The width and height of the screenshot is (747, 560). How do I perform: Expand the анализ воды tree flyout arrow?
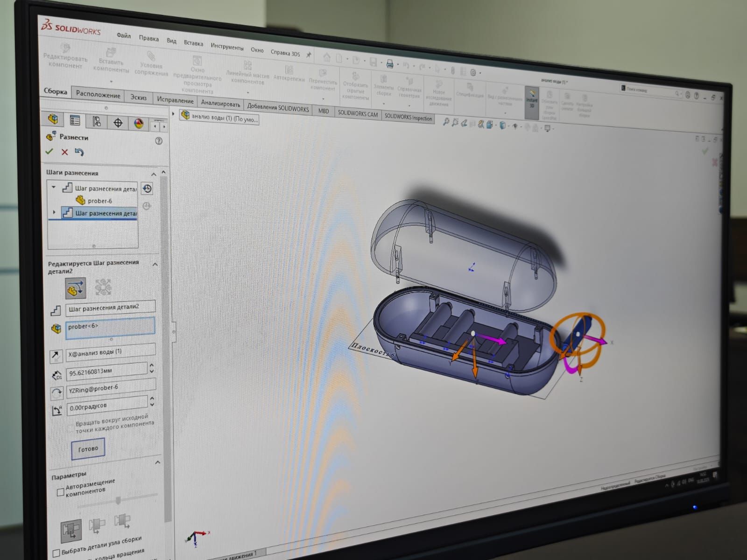pyautogui.click(x=173, y=113)
